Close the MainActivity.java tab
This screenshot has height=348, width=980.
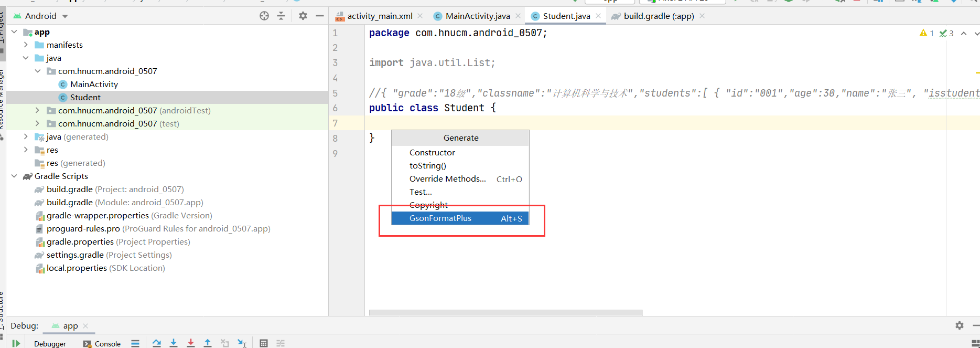(x=518, y=16)
